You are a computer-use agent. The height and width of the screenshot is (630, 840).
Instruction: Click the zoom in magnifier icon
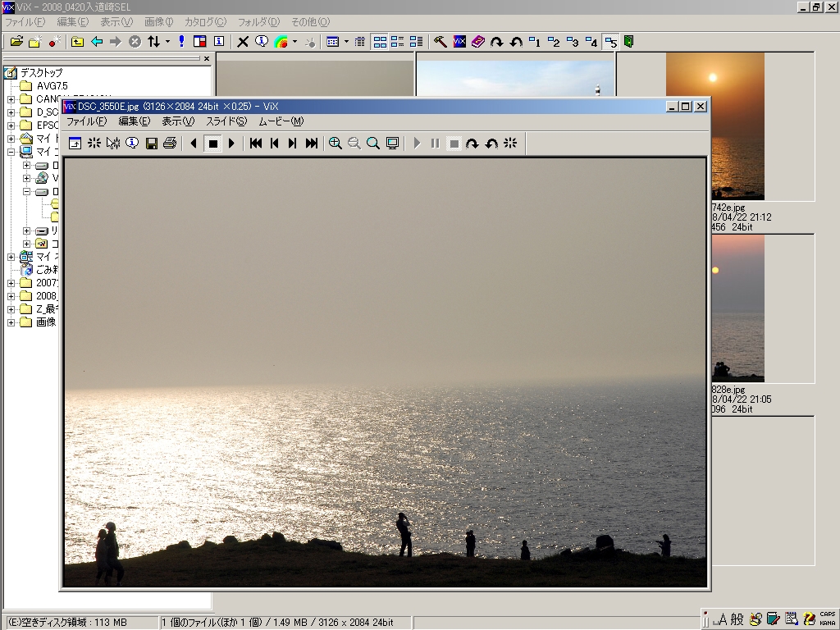point(336,144)
